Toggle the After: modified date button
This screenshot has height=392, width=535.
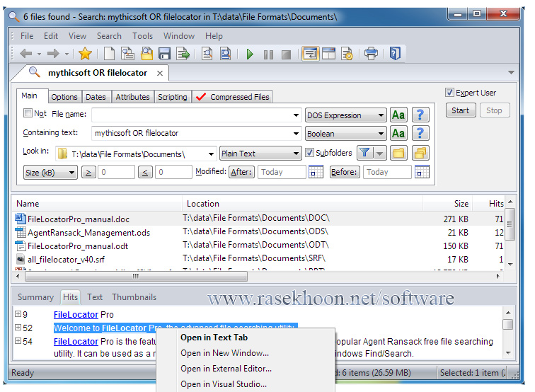(x=241, y=172)
